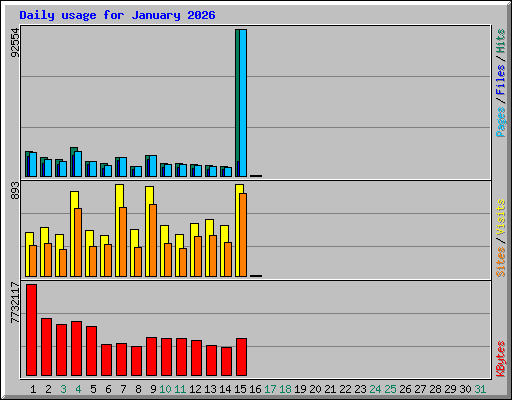Click the blue Files legend label

[x=501, y=80]
